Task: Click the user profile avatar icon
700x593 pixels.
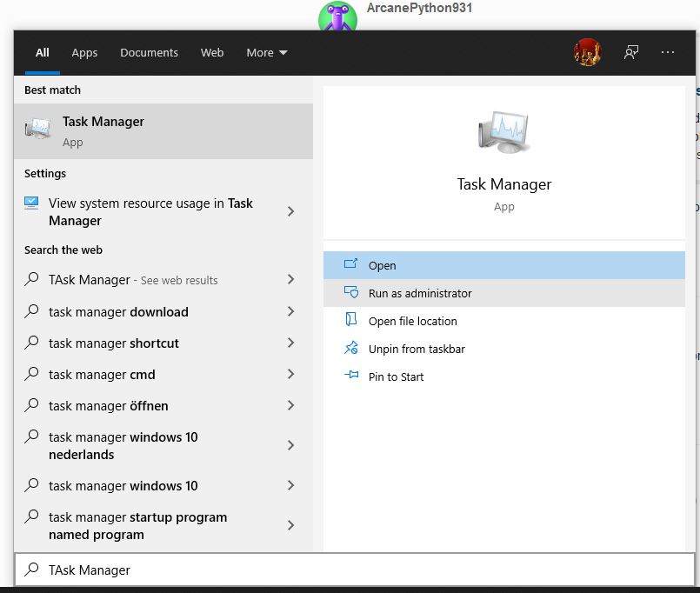Action: (588, 52)
